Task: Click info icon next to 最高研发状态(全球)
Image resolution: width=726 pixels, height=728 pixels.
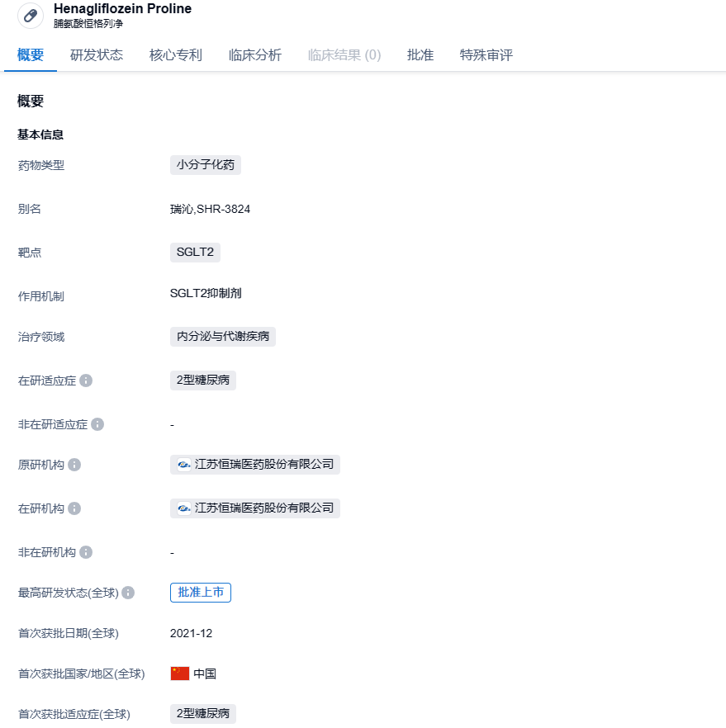Action: coord(128,593)
